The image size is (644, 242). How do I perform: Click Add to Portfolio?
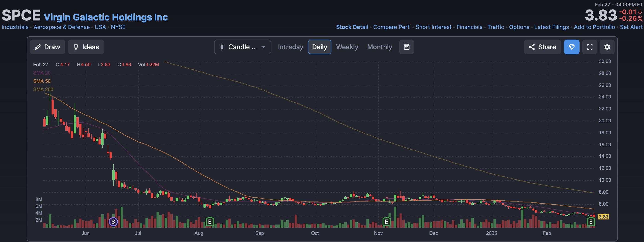(594, 27)
